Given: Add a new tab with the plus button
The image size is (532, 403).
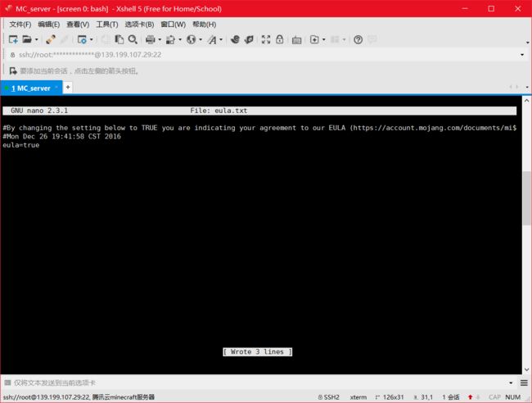Looking at the screenshot, I should (x=68, y=88).
